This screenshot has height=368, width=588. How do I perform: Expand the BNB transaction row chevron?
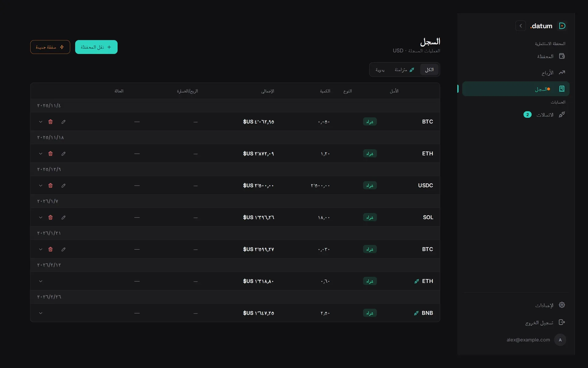click(40, 313)
